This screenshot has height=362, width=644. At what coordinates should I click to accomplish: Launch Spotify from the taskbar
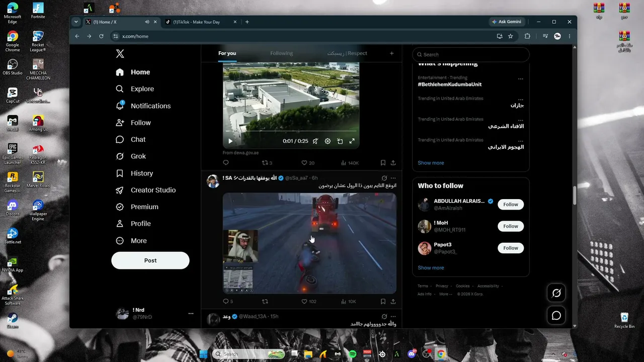pyautogui.click(x=353, y=354)
